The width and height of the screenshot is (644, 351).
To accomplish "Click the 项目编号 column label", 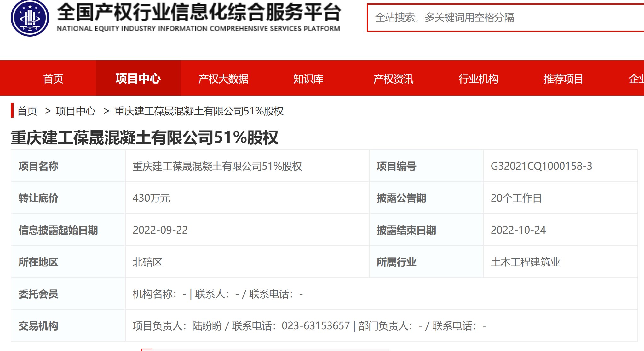I will (x=396, y=166).
